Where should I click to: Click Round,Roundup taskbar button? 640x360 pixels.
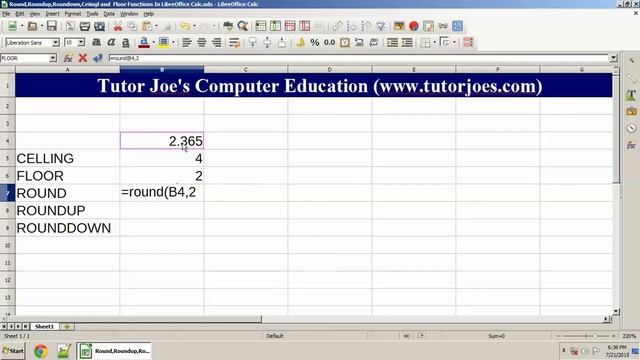[x=115, y=351]
